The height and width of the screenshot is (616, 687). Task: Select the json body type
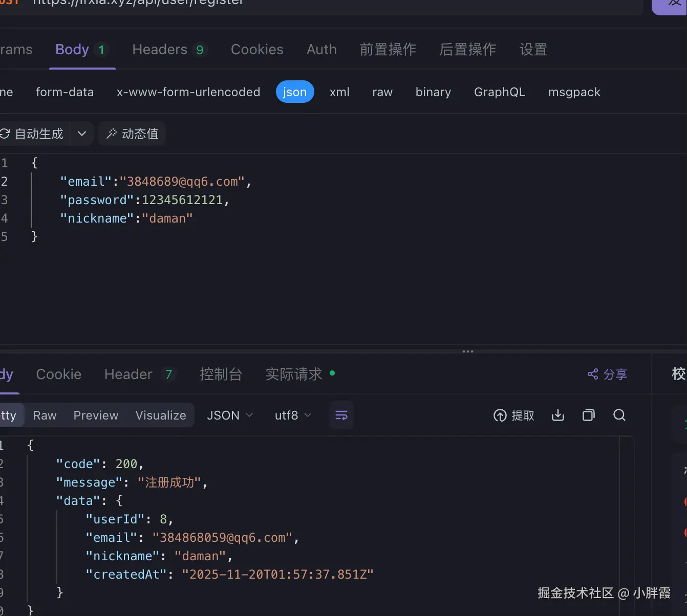coord(295,92)
